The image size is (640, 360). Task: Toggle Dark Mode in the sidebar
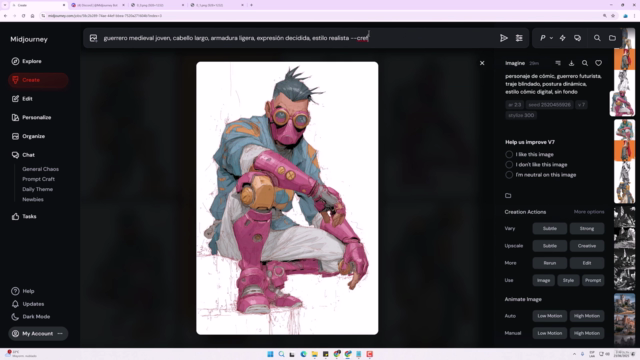tap(31, 317)
